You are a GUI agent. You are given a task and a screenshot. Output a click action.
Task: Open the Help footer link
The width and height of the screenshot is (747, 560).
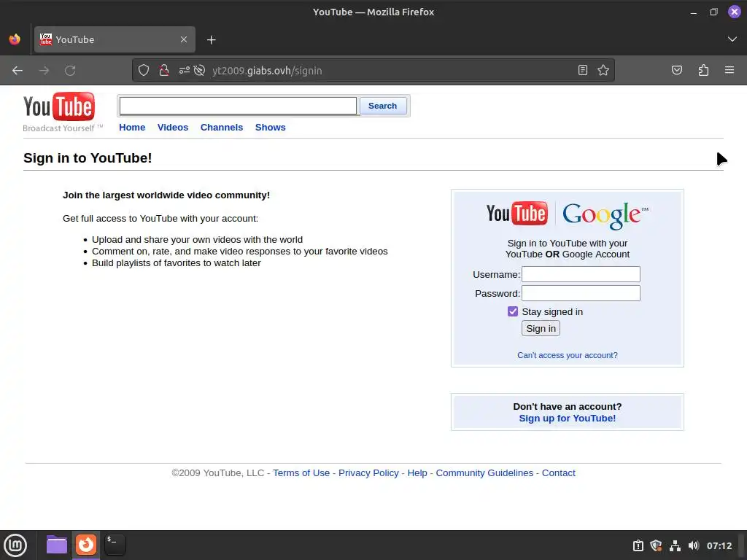[x=417, y=472]
